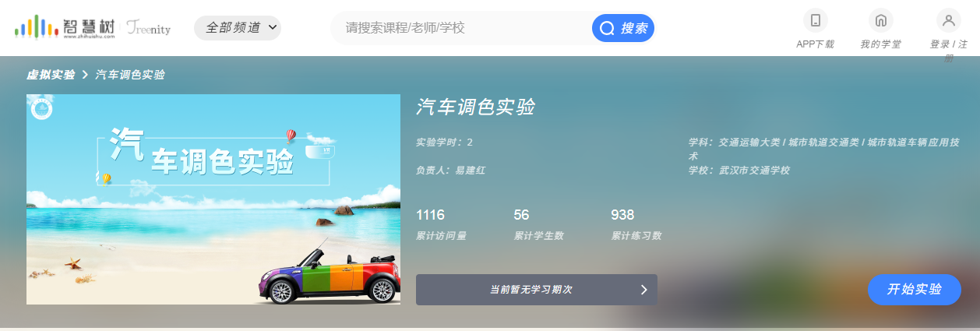Click the APP下载 phone icon
Screen dimensions: 980x331
pyautogui.click(x=816, y=20)
